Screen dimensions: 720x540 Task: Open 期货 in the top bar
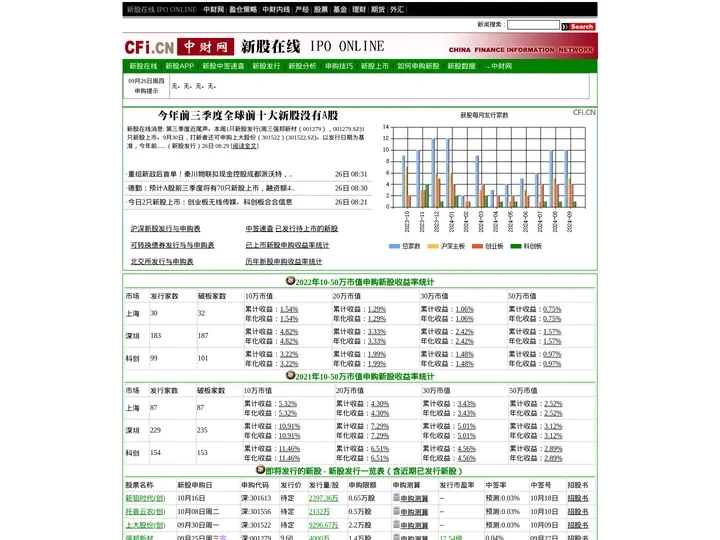click(x=377, y=9)
